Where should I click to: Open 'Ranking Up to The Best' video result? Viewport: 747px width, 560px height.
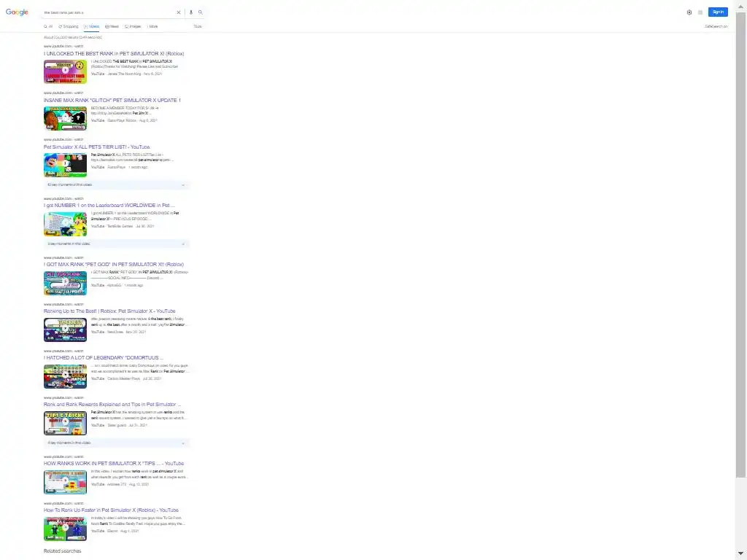click(109, 311)
